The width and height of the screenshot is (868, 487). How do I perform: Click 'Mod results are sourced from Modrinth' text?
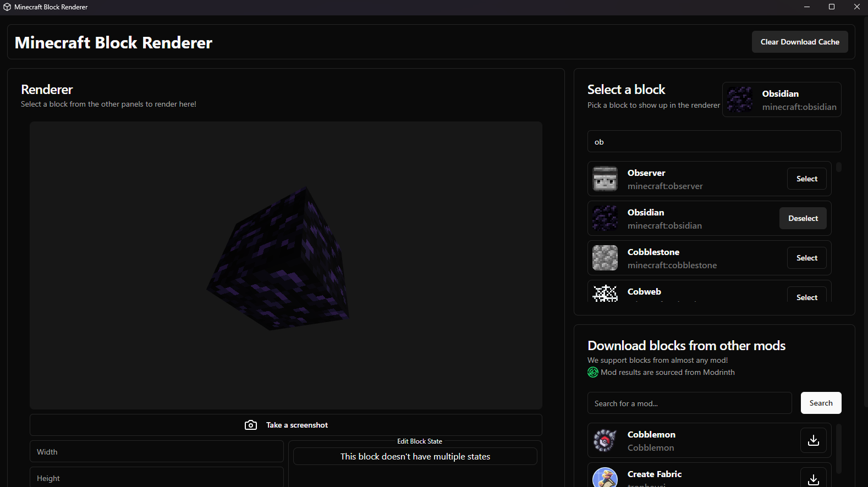(668, 372)
